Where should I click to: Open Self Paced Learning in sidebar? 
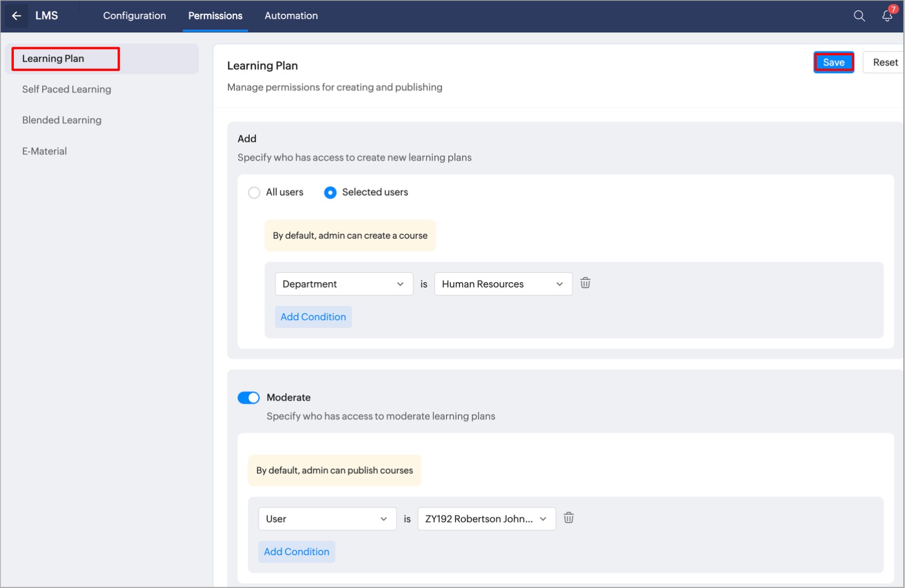tap(66, 89)
